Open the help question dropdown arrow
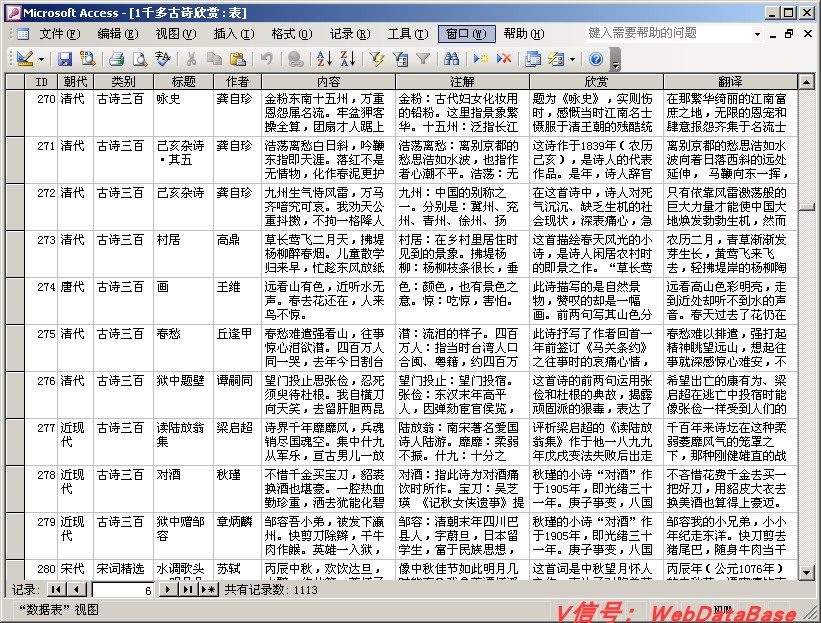This screenshot has height=623, width=821. point(757,35)
